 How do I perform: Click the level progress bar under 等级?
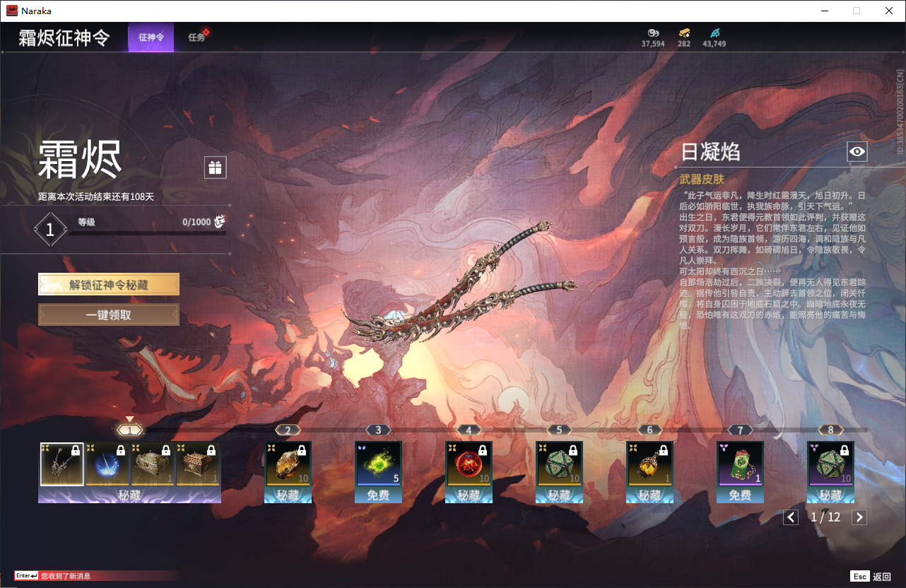click(147, 233)
